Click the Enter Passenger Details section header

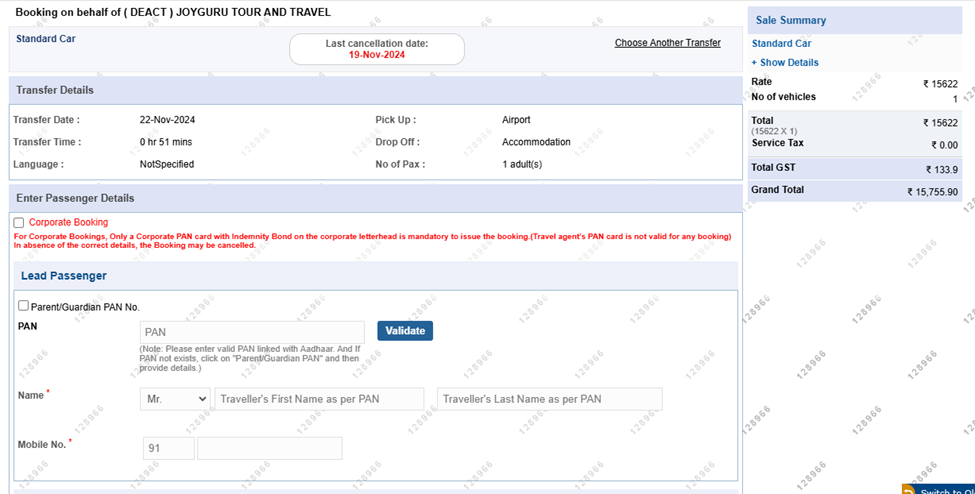point(374,198)
